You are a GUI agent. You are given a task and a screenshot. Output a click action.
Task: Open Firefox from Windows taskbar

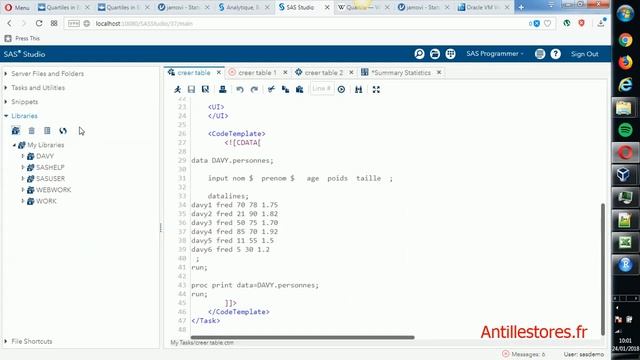(625, 62)
